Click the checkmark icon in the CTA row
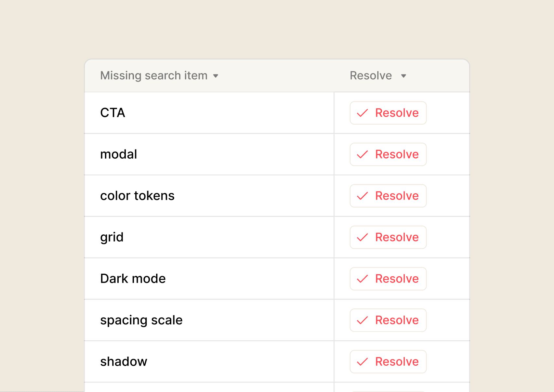Image resolution: width=554 pixels, height=392 pixels. (362, 113)
